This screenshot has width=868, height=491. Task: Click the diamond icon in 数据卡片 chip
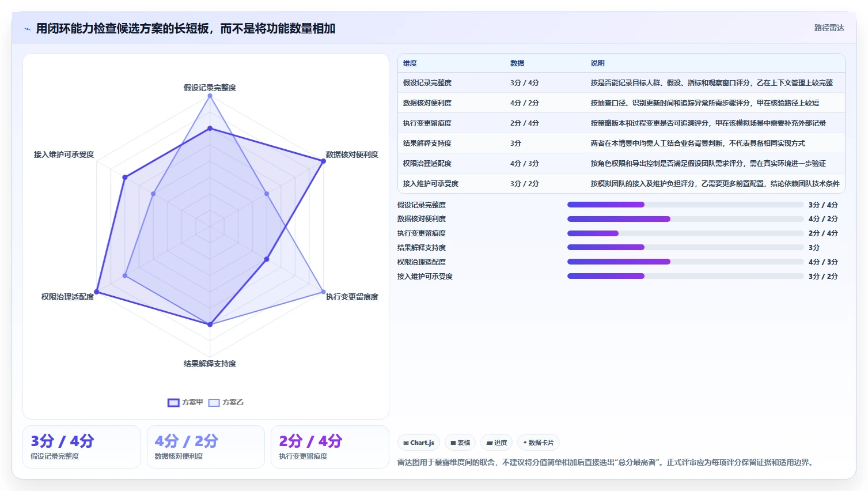click(525, 443)
